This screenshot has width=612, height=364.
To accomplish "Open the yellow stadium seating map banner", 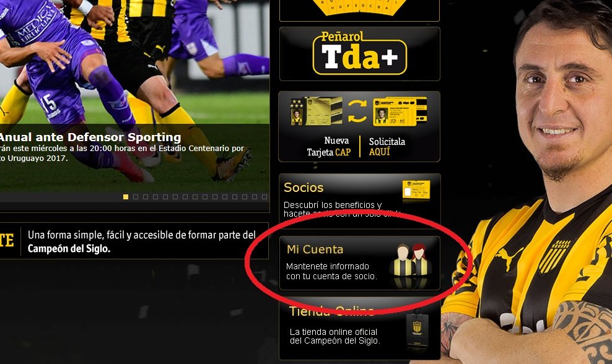I will (359, 10).
